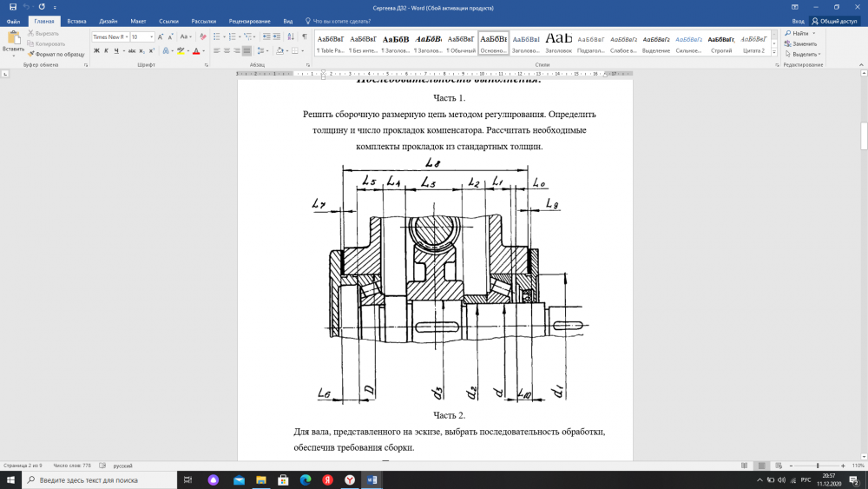Clear all formatting with the eraser icon
Image resolution: width=868 pixels, height=489 pixels.
[203, 37]
